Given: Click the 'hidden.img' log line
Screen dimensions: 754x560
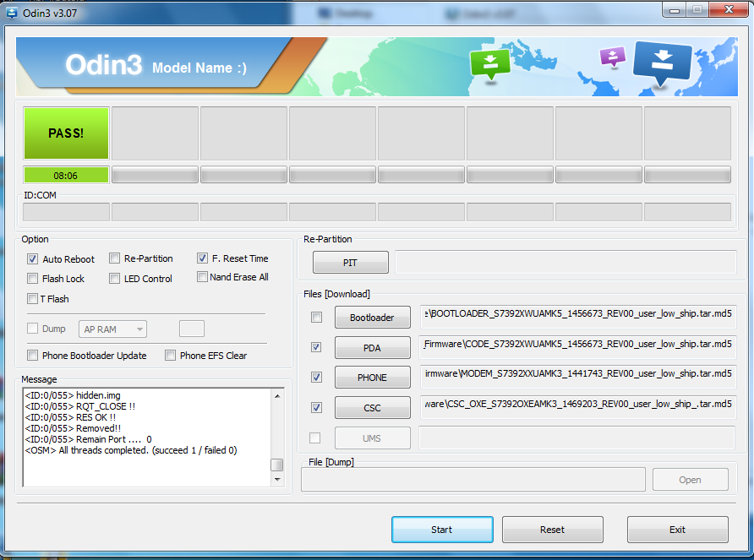Looking at the screenshot, I should tap(73, 395).
